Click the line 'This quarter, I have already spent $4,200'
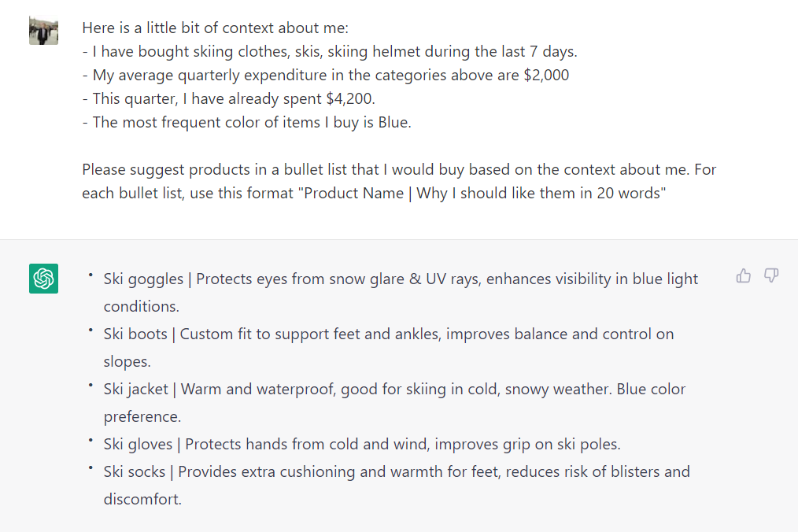 coord(228,98)
